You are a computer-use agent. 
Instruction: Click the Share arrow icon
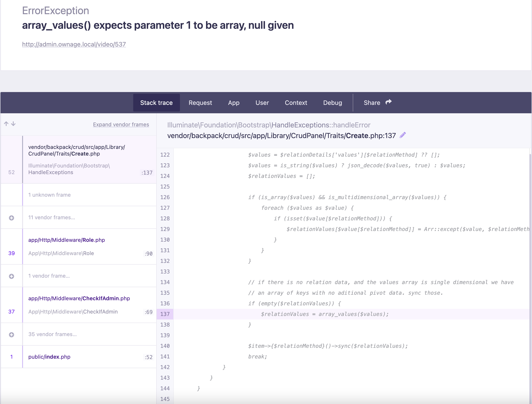coord(388,102)
